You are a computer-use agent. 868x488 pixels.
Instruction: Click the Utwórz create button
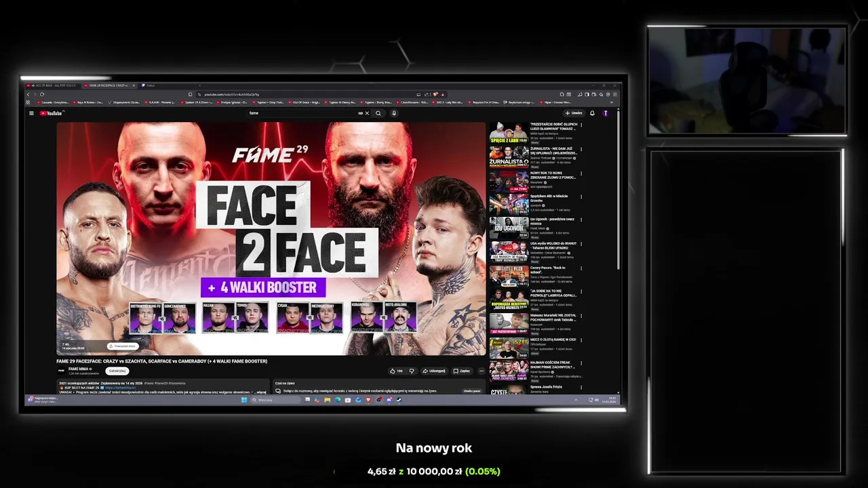pos(574,113)
